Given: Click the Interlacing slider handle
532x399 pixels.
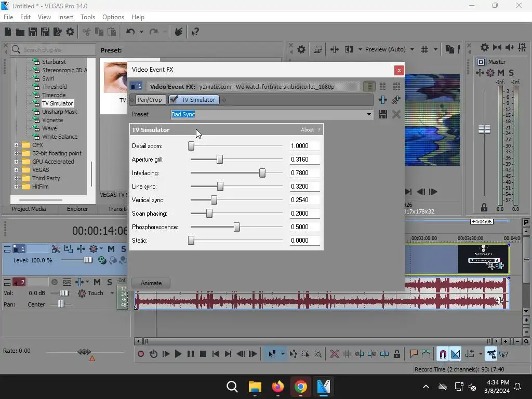Looking at the screenshot, I should [x=262, y=173].
